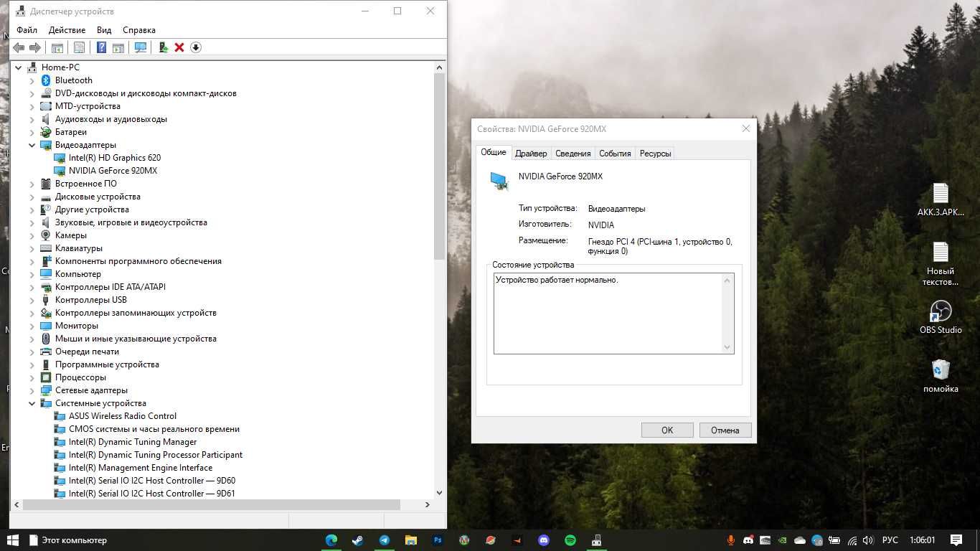Click the device status text box
This screenshot has height=551, width=980.
[x=613, y=313]
